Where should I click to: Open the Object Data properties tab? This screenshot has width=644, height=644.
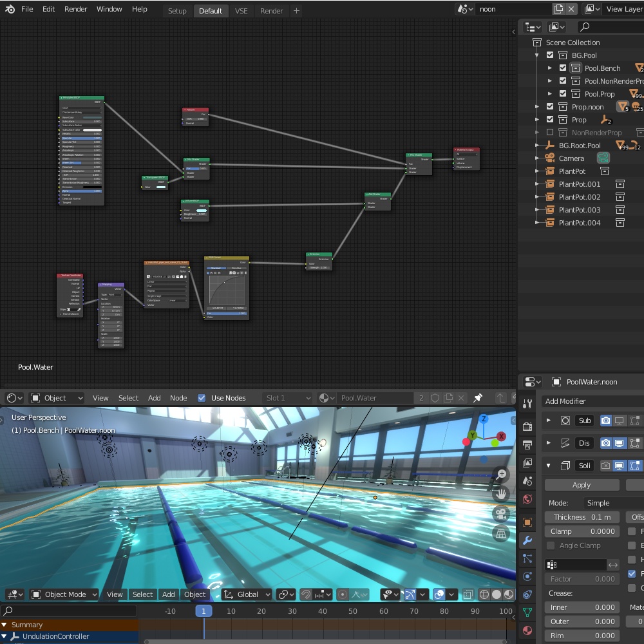(x=527, y=612)
